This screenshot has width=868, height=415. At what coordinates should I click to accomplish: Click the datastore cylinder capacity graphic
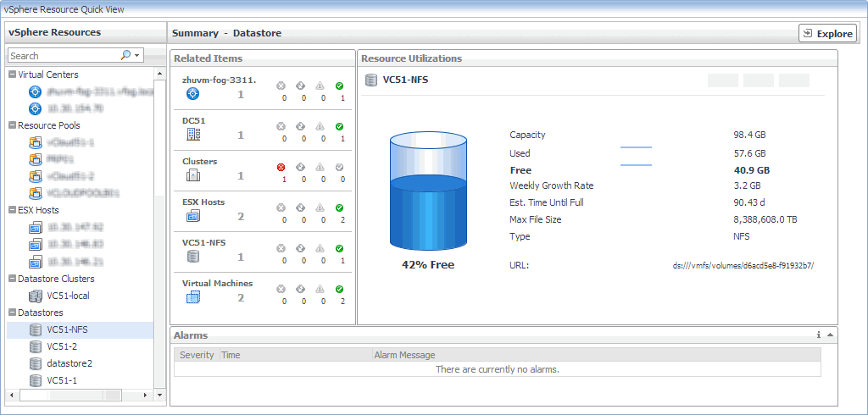tap(428, 191)
